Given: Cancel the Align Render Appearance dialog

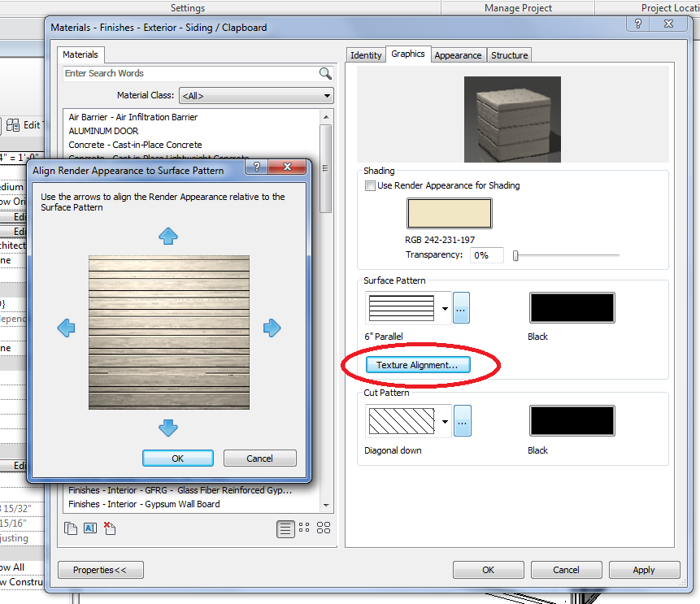Looking at the screenshot, I should [259, 458].
